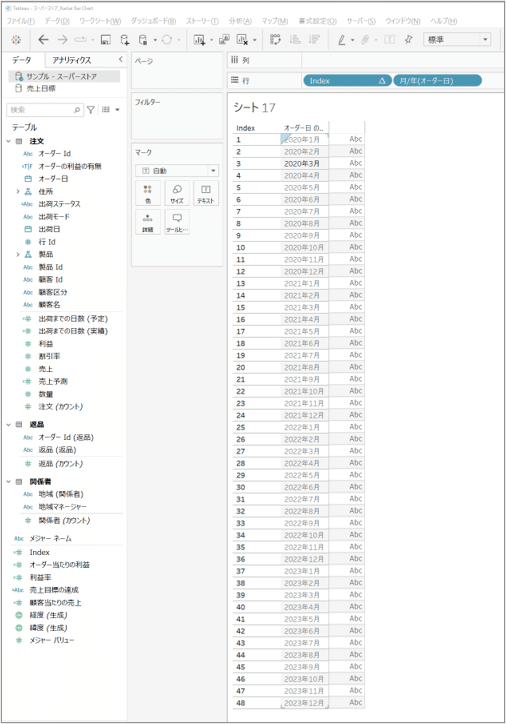Select the サンプル - スーパーストア data source
The width and height of the screenshot is (506, 724).
[x=64, y=76]
